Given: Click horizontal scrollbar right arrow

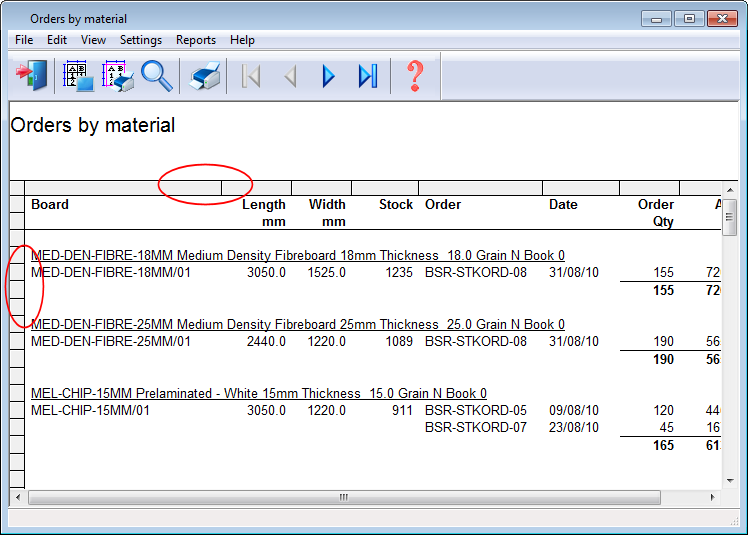Looking at the screenshot, I should (x=712, y=497).
